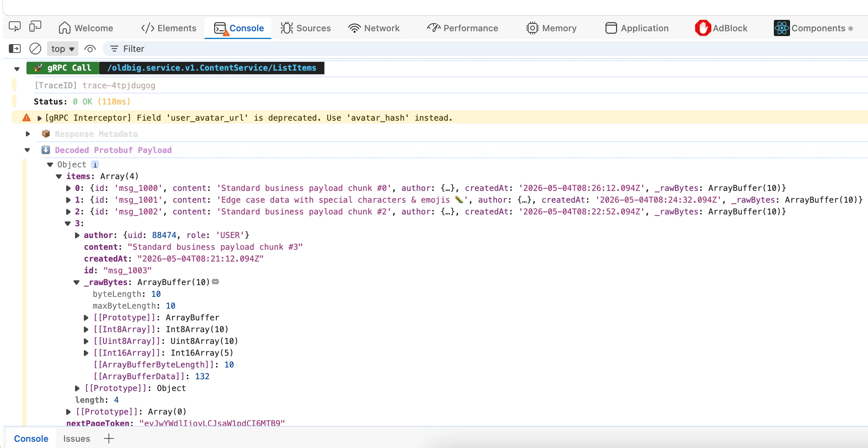
Task: Add a drawer tool with the plus icon
Action: pos(109,438)
